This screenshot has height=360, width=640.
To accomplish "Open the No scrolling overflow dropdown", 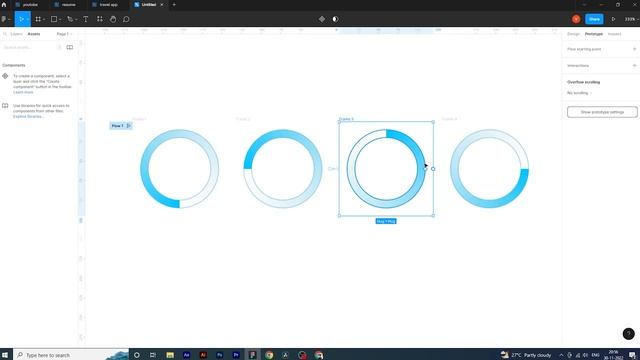I will point(579,93).
